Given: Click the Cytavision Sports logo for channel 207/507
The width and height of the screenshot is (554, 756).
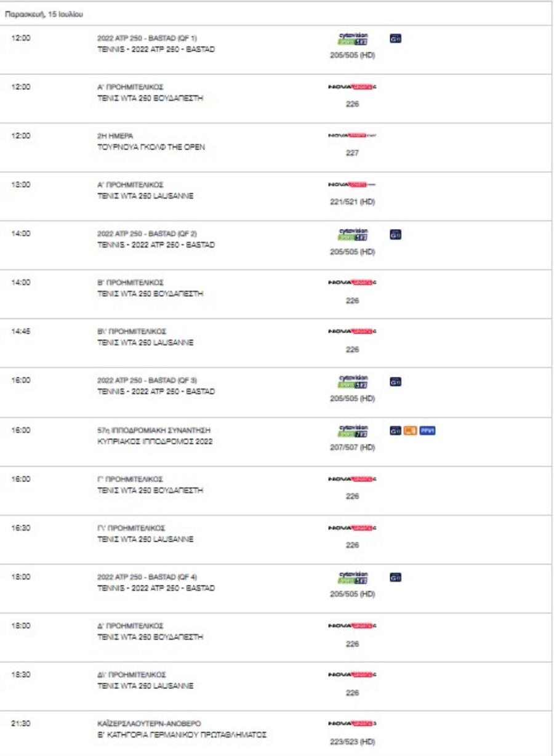Looking at the screenshot, I should pos(353,431).
